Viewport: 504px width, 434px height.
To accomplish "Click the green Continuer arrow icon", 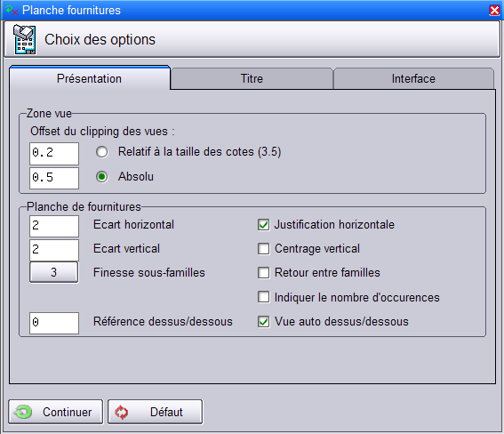I will point(22,412).
